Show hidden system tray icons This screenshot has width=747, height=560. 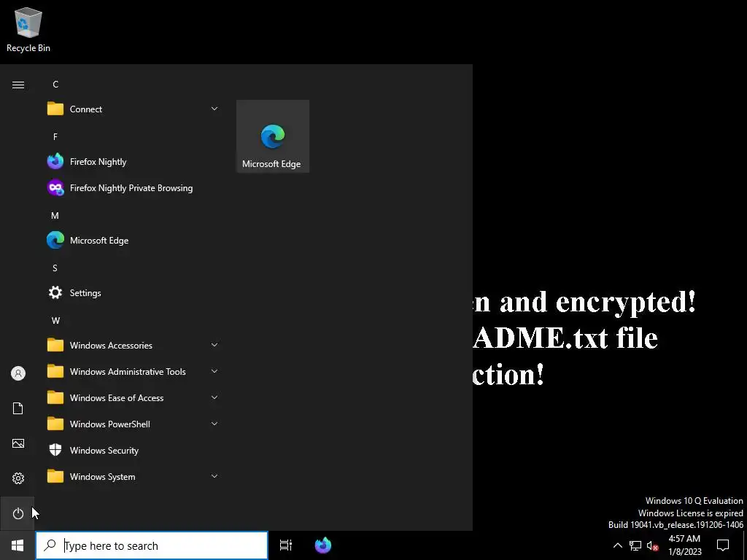click(617, 545)
